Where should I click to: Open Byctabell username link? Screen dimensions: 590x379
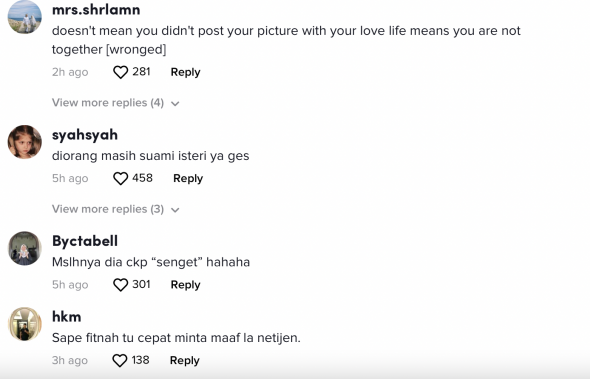point(85,241)
